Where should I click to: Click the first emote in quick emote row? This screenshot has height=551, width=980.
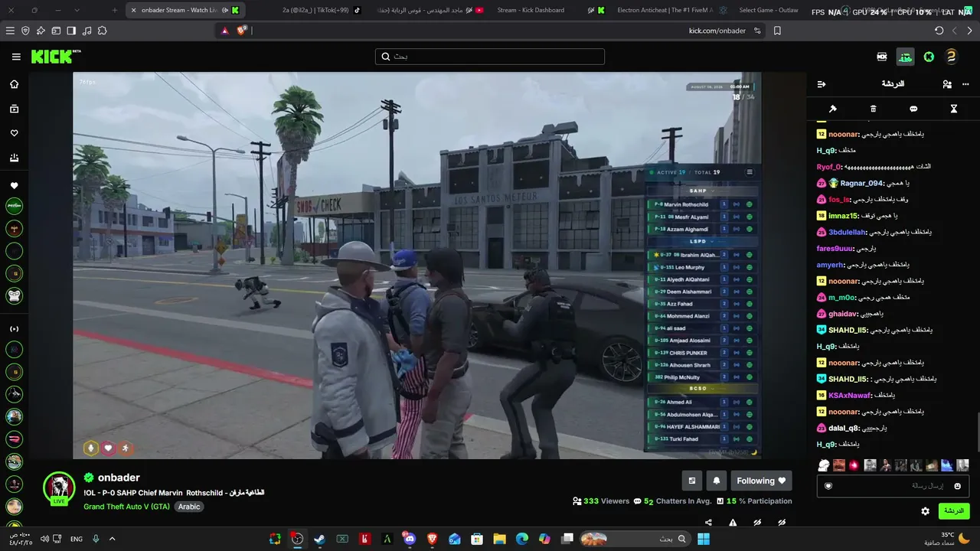point(824,465)
